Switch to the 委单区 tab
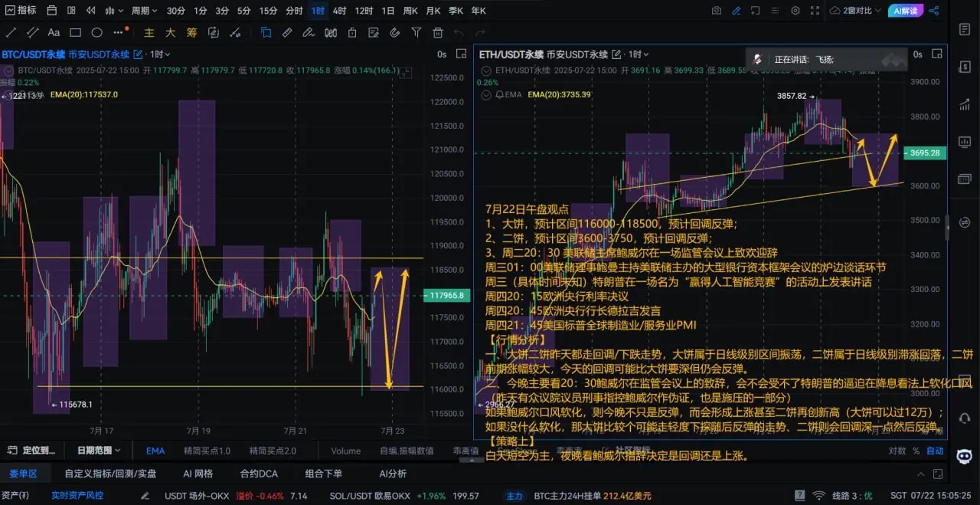This screenshot has width=980, height=505. (x=23, y=474)
